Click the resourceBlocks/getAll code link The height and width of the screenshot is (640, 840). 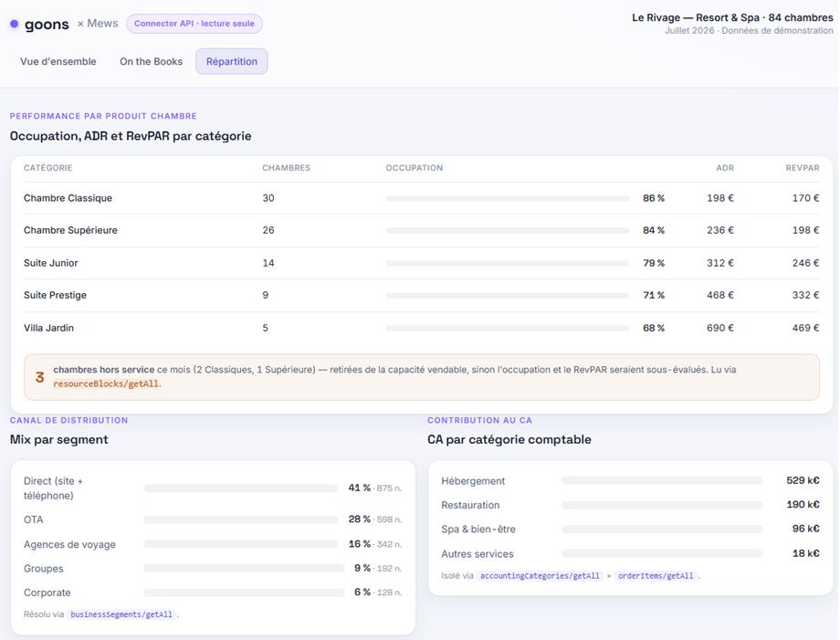pos(106,383)
